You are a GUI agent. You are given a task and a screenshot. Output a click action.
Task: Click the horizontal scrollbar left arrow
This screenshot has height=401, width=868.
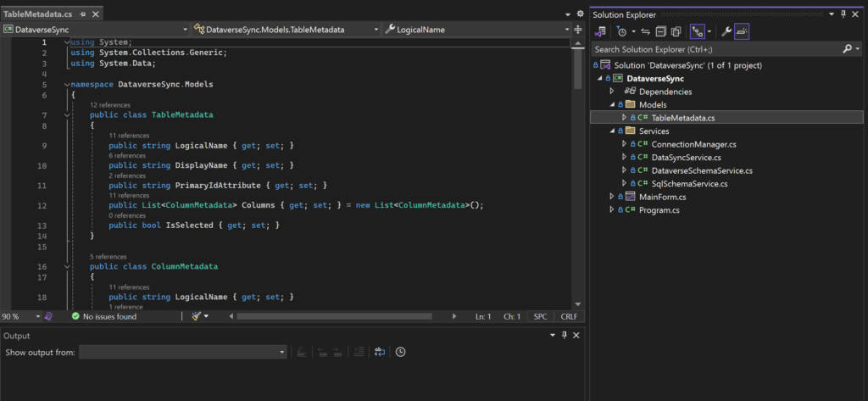coord(231,316)
